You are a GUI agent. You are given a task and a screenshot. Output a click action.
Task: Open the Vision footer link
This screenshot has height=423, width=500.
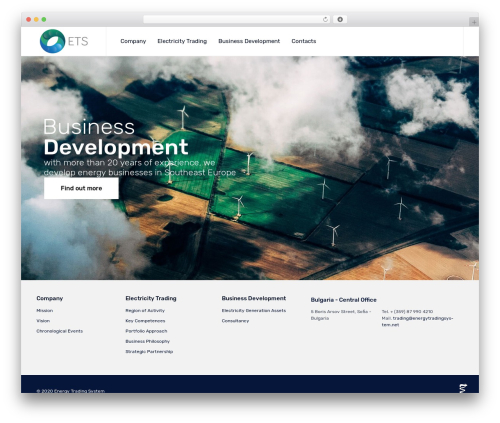point(43,321)
